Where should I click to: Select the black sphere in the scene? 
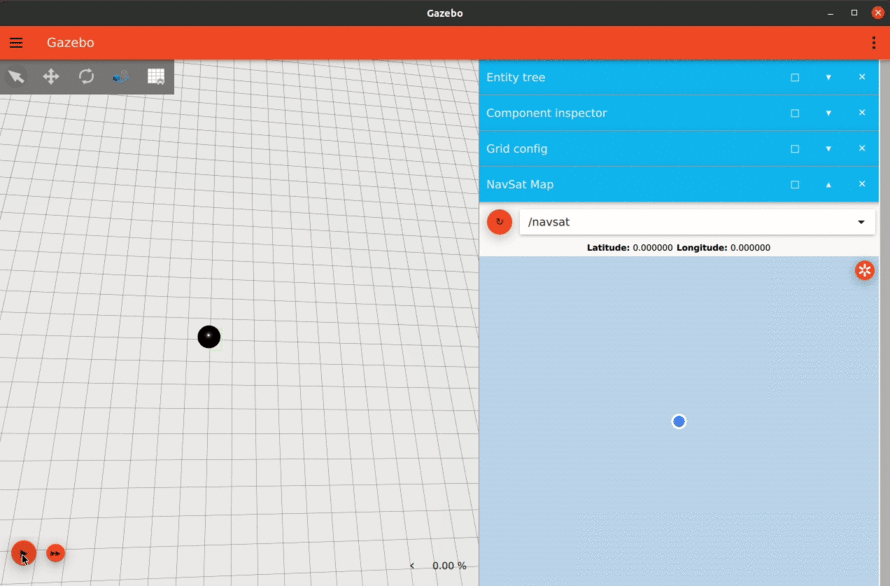pos(209,337)
